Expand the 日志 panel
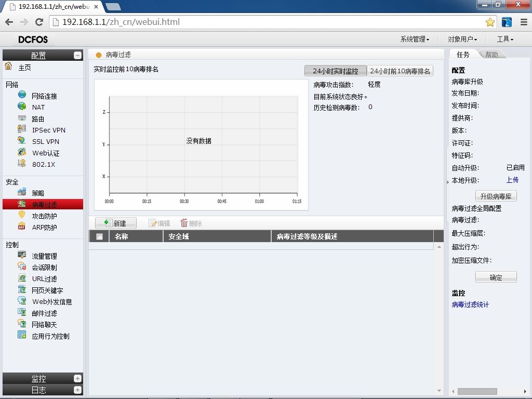This screenshot has height=399, width=532. pos(78,390)
